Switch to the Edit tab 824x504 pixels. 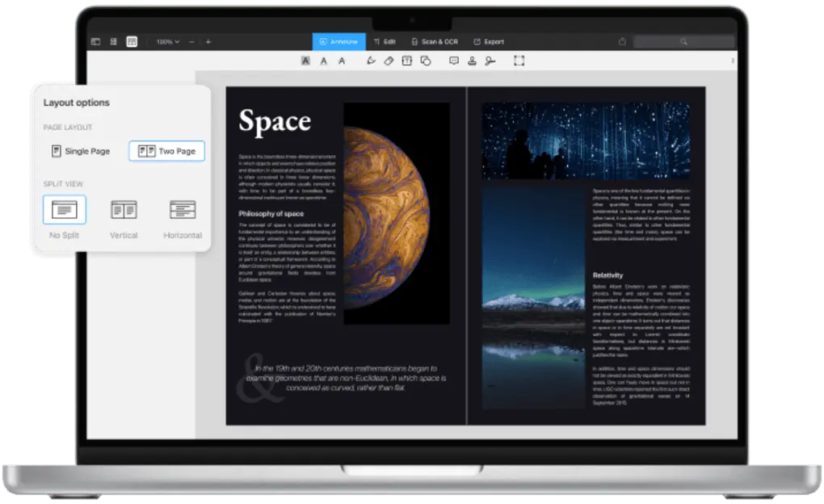tap(386, 41)
